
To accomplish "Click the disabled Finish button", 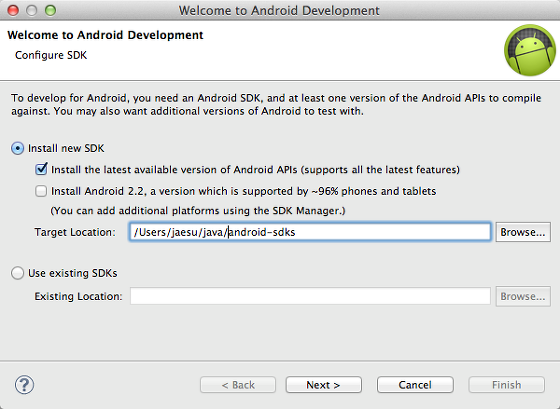I will [x=506, y=385].
